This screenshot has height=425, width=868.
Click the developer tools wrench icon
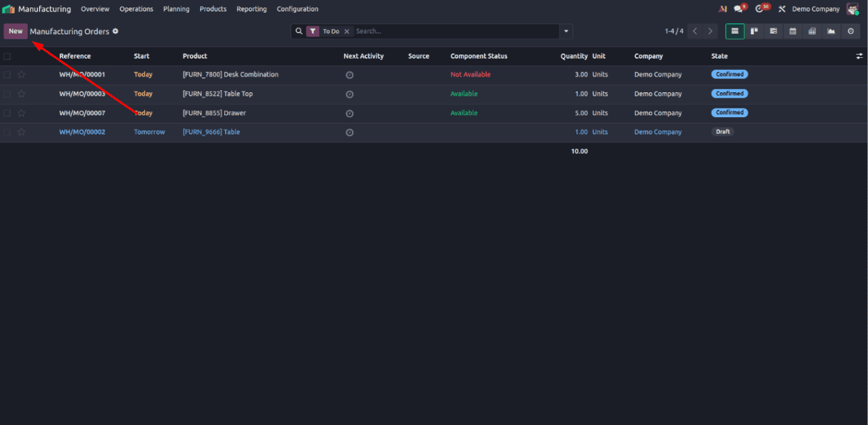click(x=781, y=9)
